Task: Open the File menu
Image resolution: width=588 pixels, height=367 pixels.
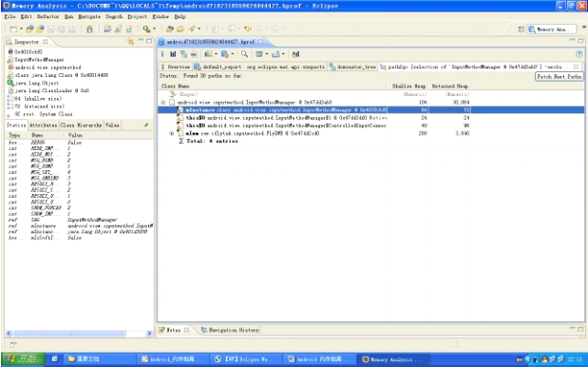Action: [10, 16]
